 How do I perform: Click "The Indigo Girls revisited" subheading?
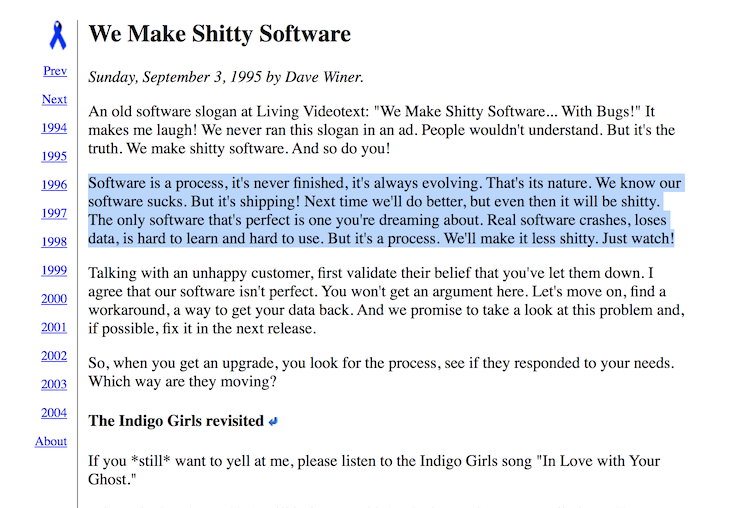point(175,421)
